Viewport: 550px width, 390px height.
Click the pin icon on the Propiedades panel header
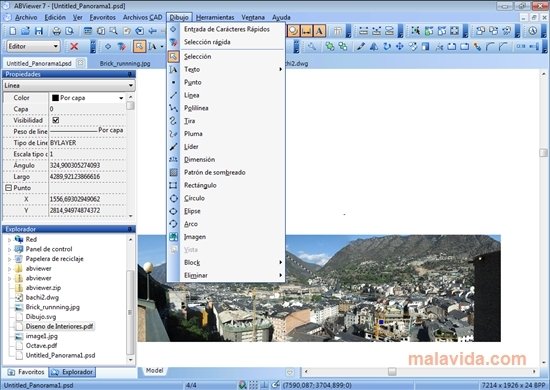(130, 74)
